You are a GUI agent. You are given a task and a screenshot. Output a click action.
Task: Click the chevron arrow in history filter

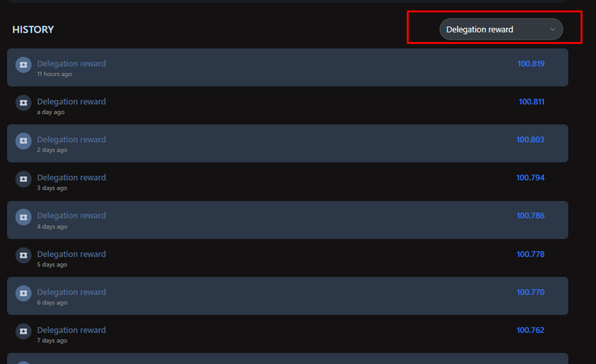tap(553, 29)
